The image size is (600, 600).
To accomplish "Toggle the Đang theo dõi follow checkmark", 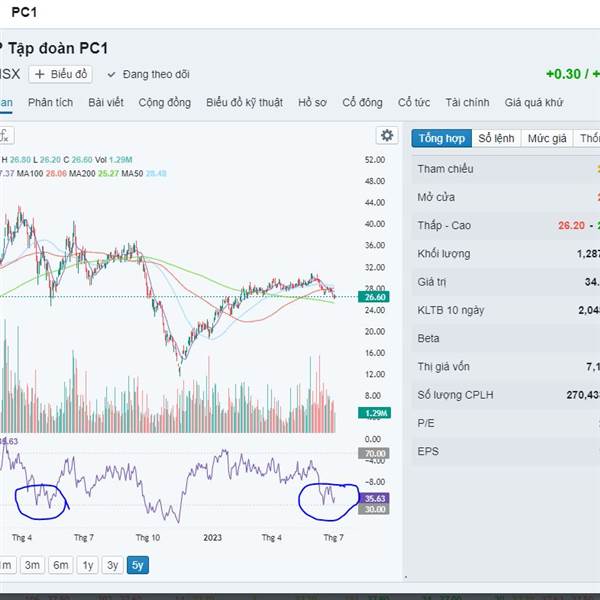I will tap(149, 74).
